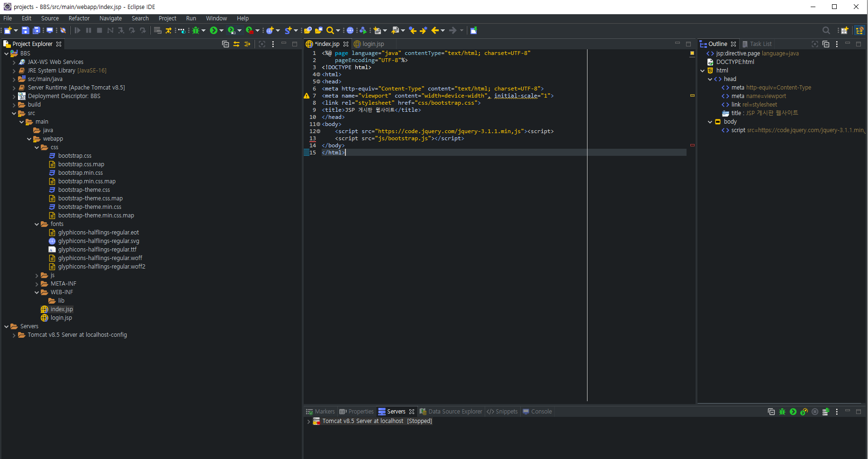Expand the js folder in Project Explorer
868x459 pixels.
(37, 275)
